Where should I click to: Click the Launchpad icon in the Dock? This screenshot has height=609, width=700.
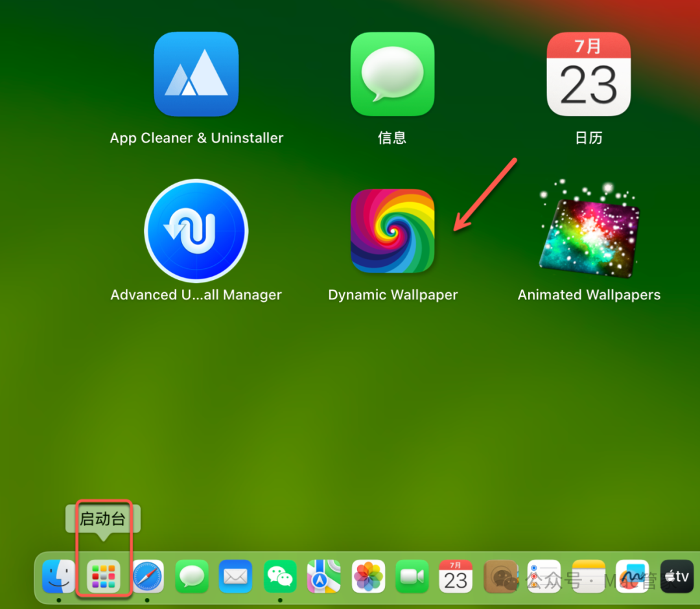pyautogui.click(x=103, y=576)
